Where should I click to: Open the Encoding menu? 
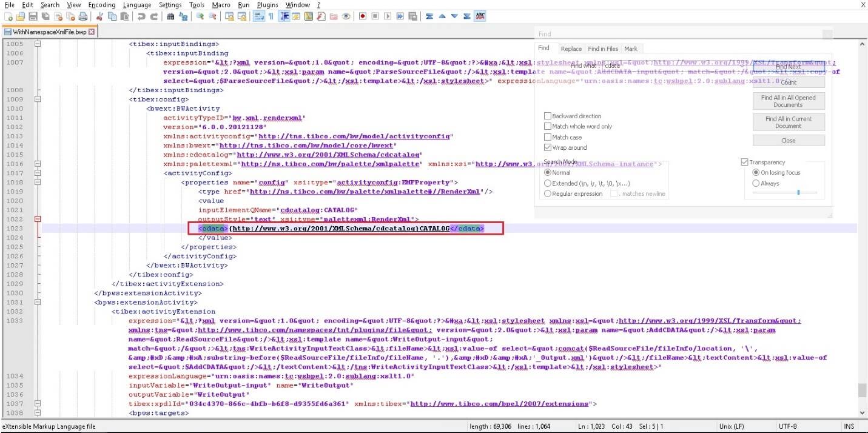pyautogui.click(x=101, y=5)
